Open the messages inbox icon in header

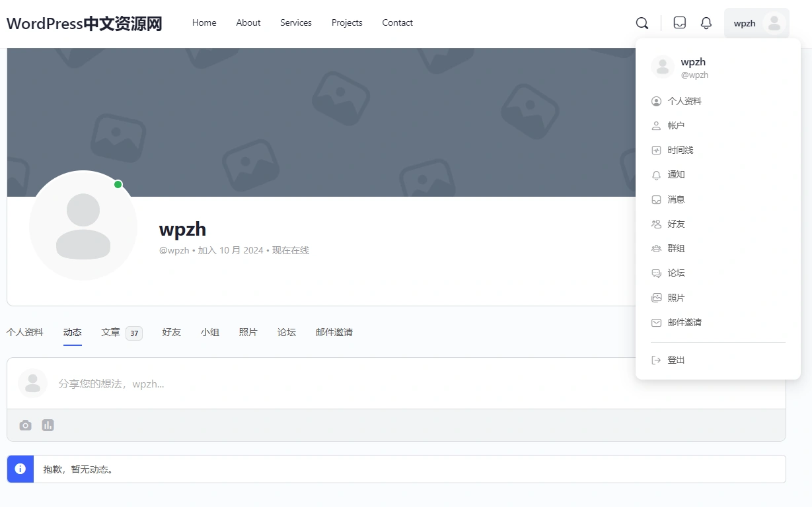679,22
